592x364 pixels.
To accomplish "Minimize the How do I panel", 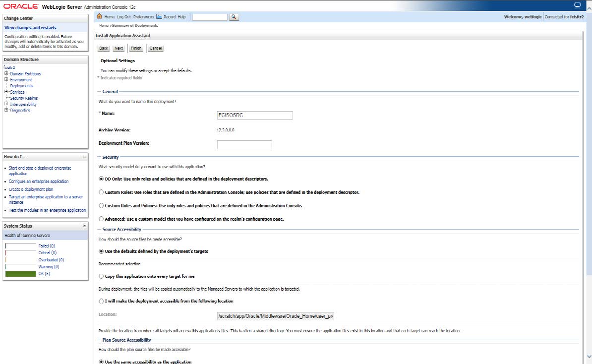I will (x=85, y=156).
